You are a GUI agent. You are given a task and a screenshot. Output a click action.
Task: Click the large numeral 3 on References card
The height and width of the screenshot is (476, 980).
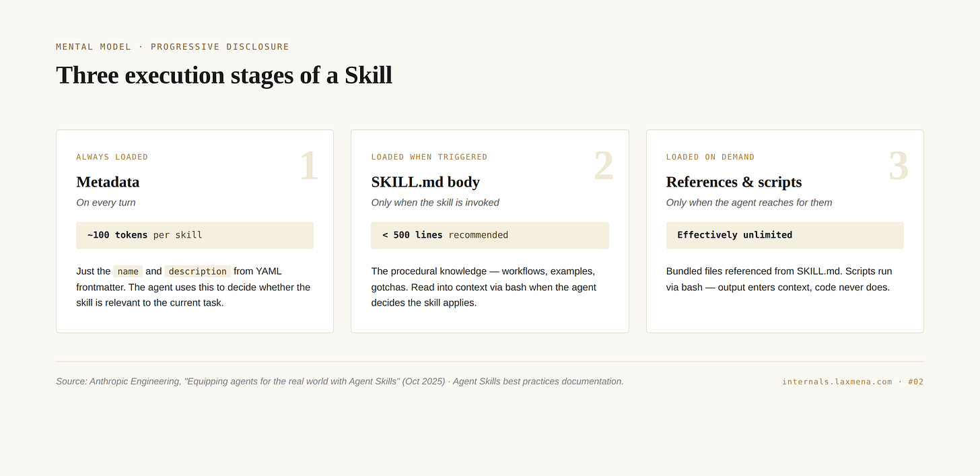pyautogui.click(x=899, y=166)
